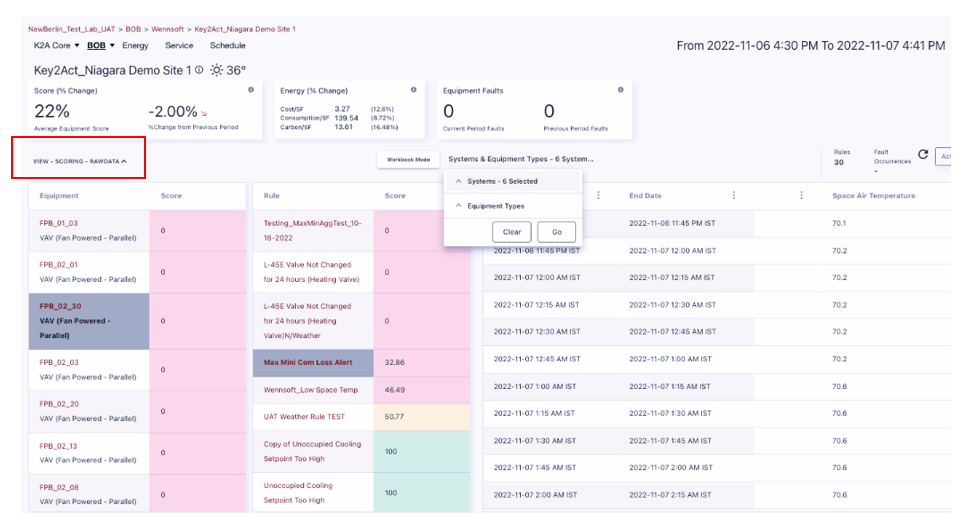Click the refresh icon near Fault Occurrences

click(922, 155)
